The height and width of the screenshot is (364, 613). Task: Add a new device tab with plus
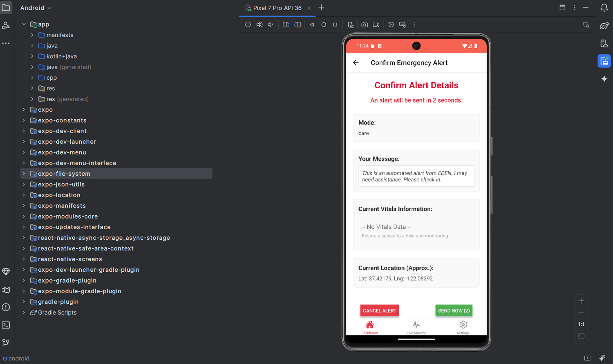[x=322, y=7]
